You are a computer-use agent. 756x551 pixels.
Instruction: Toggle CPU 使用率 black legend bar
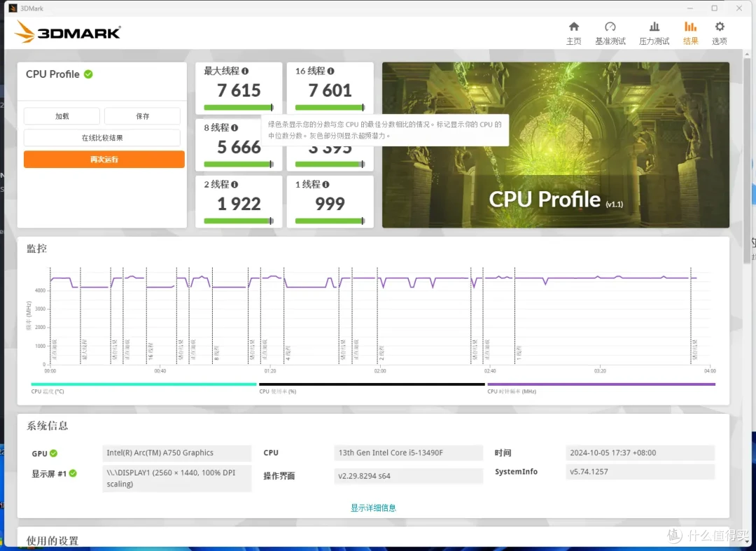pos(372,384)
